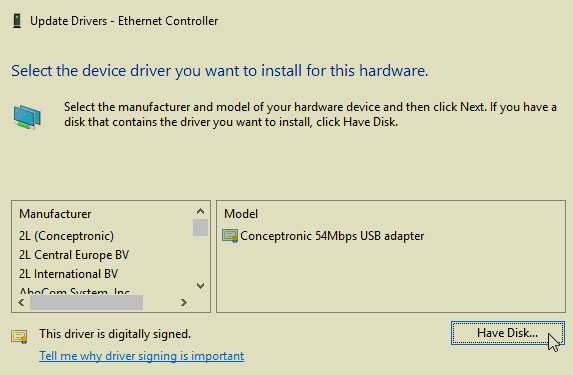The height and width of the screenshot is (375, 573).
Task: Select 2L Central Europe BV manufacturer
Action: tap(74, 255)
